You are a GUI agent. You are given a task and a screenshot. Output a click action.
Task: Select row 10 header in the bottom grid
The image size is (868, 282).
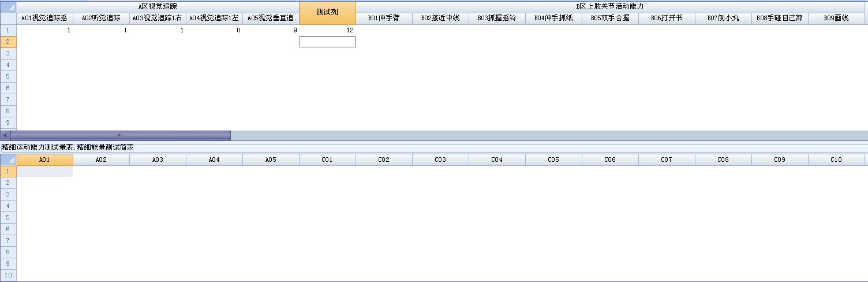(8, 275)
